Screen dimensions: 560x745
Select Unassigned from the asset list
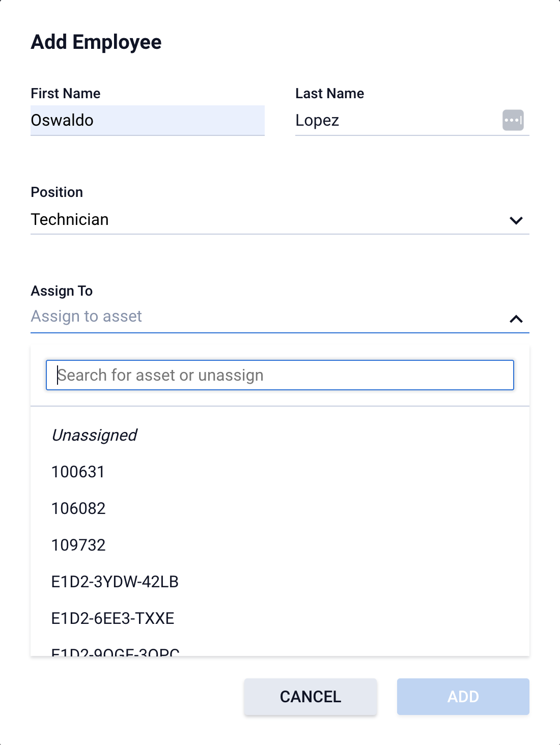94,435
